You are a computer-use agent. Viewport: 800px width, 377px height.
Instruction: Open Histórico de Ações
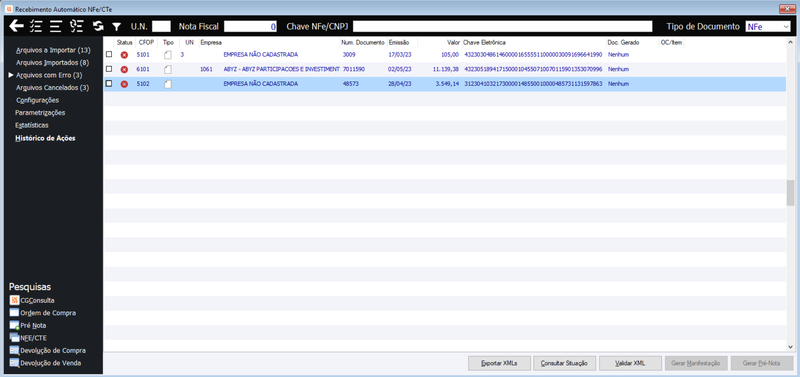click(x=45, y=138)
